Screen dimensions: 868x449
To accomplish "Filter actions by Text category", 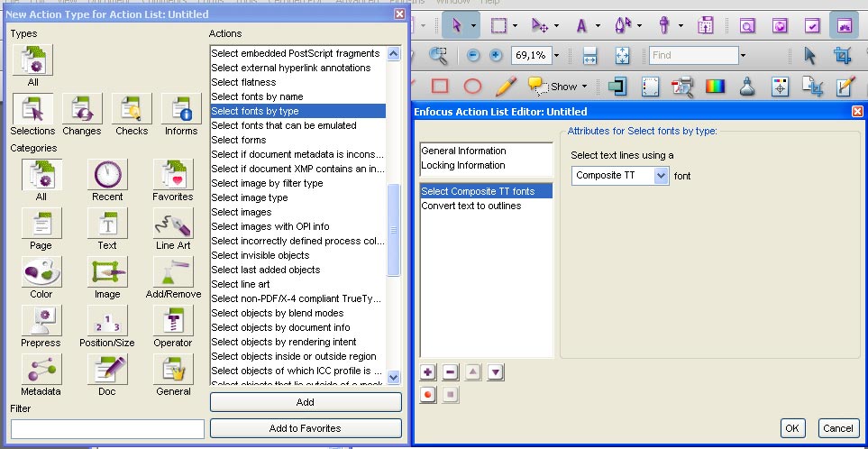I will tap(107, 224).
